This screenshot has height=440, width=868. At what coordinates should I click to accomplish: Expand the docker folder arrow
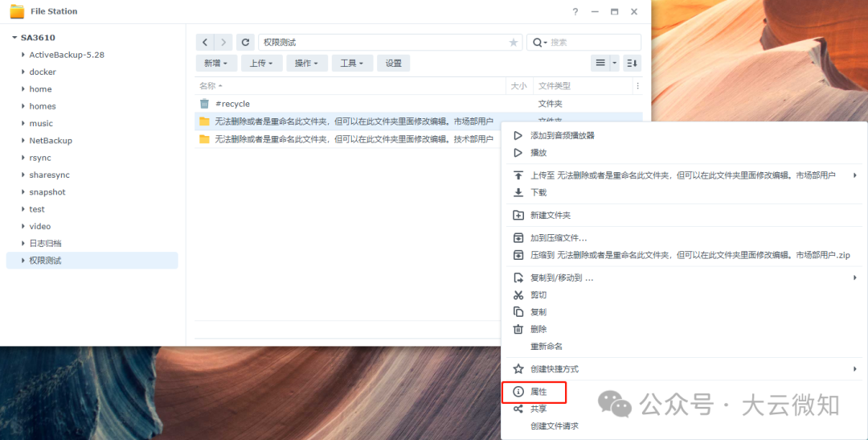[x=23, y=72]
